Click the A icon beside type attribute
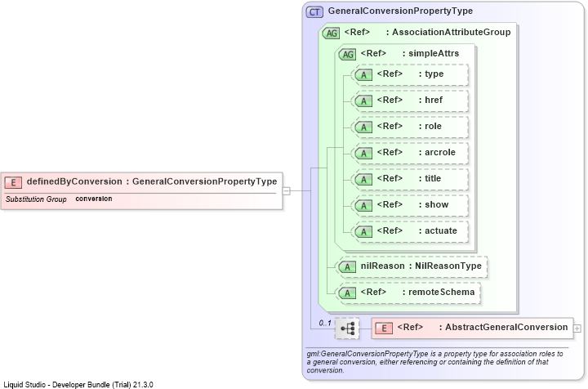This screenshot has height=389, width=588. [x=363, y=75]
